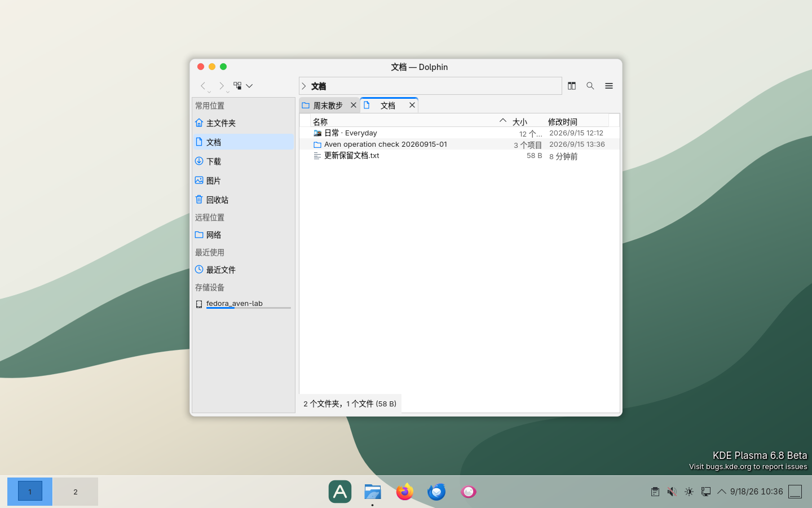Close the 文档 tab

point(412,105)
